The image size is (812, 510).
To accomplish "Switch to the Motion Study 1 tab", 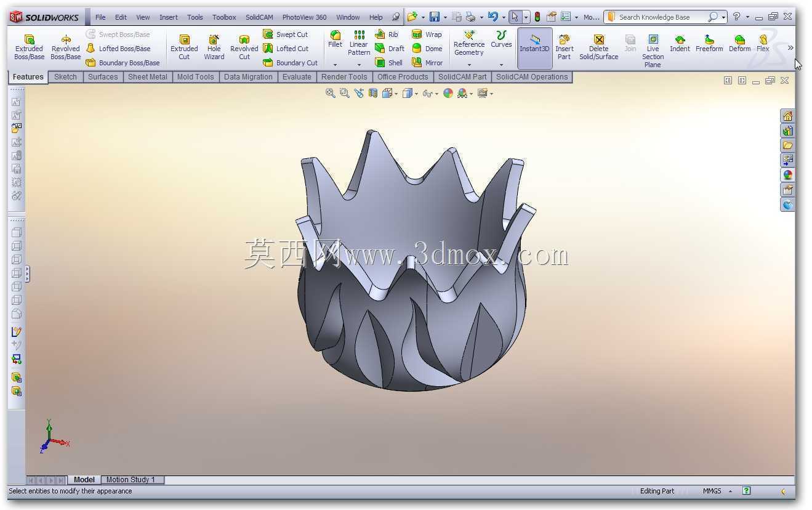I will [x=131, y=480].
